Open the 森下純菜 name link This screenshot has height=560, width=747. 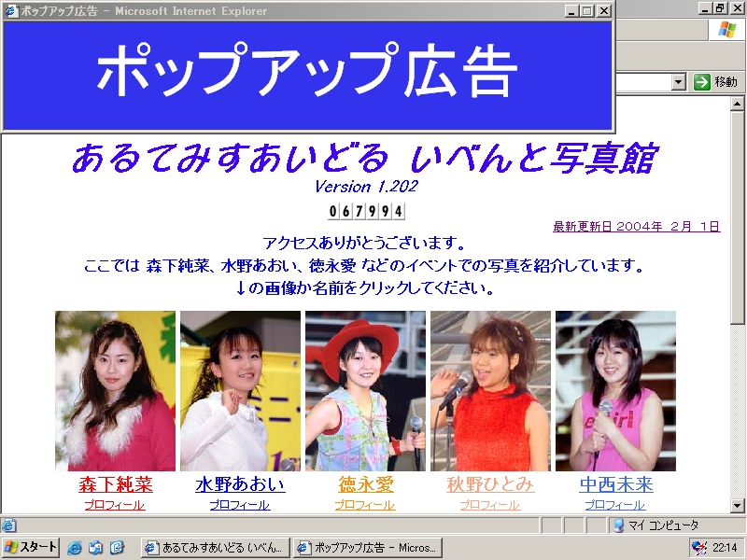click(x=115, y=484)
